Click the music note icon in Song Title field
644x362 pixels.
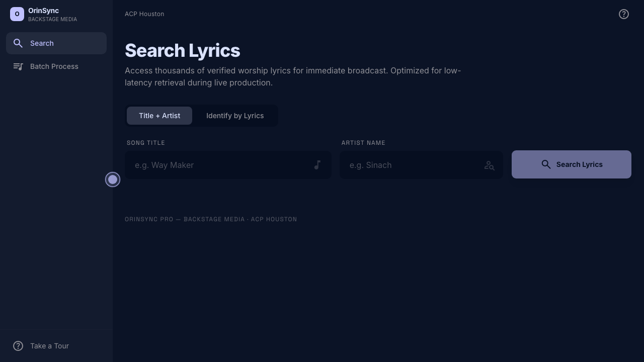click(x=317, y=165)
